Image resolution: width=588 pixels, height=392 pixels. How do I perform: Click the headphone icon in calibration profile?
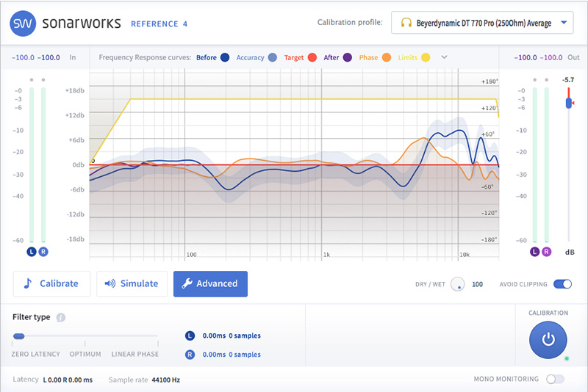(406, 23)
